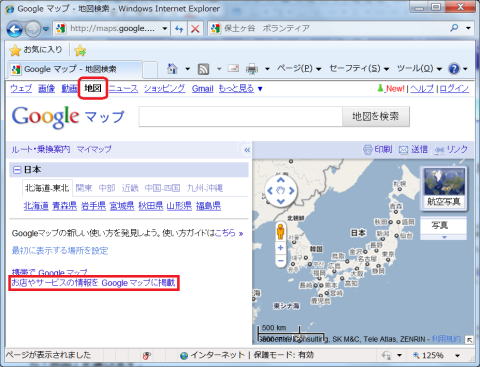Click the リンク chain icon
The image size is (480, 367).
coord(439,150)
